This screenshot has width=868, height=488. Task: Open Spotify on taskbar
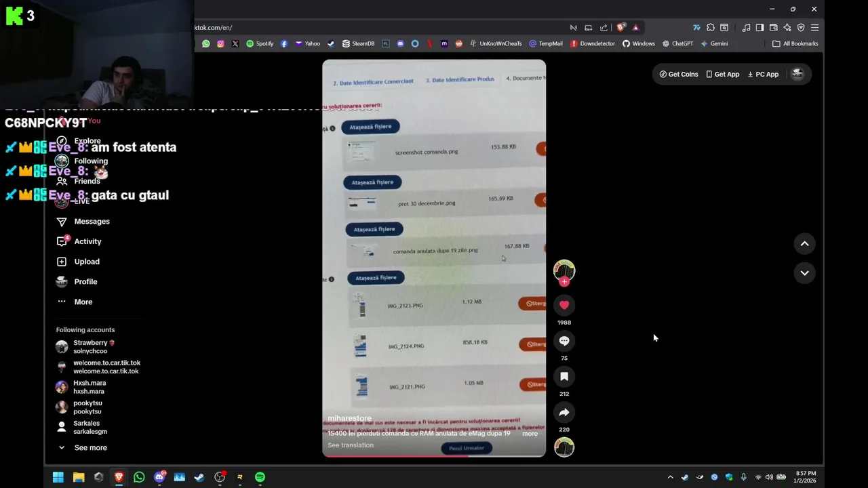[260, 477]
